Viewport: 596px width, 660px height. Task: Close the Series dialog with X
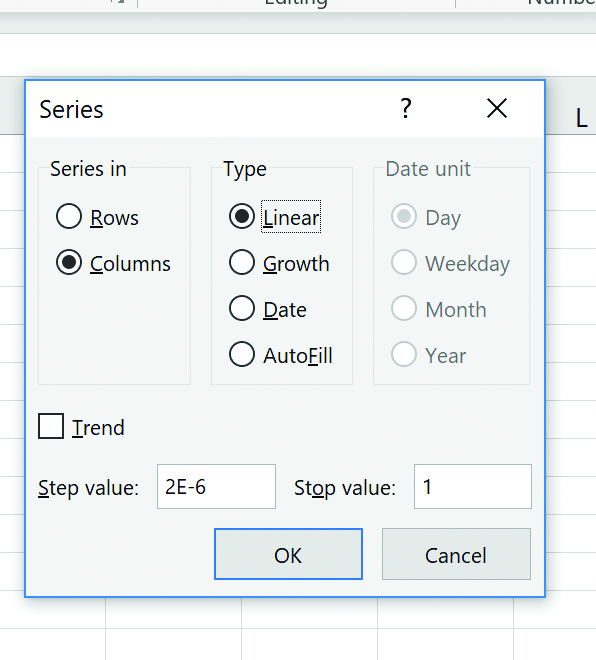(497, 109)
